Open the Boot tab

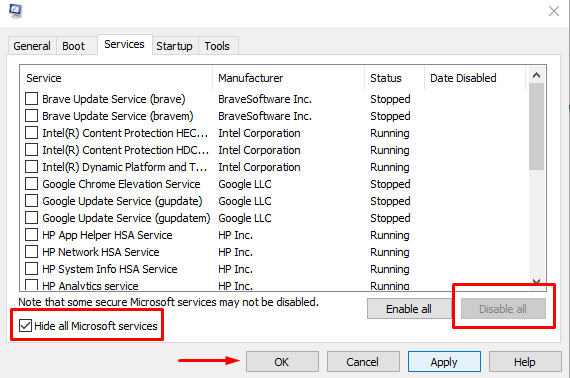click(x=73, y=46)
